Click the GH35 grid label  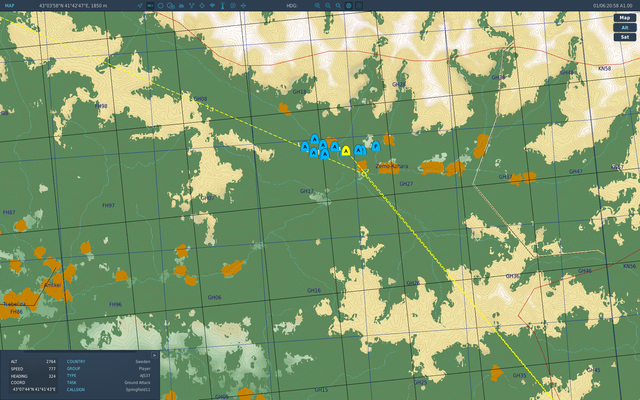click(x=519, y=376)
